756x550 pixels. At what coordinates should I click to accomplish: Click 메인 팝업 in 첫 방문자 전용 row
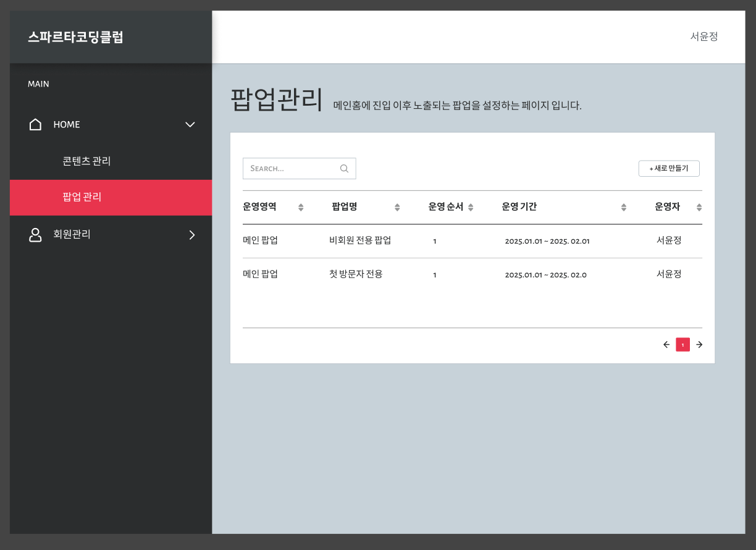(x=260, y=274)
